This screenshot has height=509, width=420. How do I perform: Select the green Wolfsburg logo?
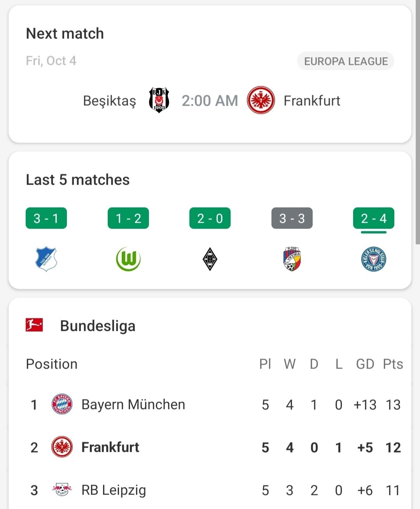click(128, 259)
